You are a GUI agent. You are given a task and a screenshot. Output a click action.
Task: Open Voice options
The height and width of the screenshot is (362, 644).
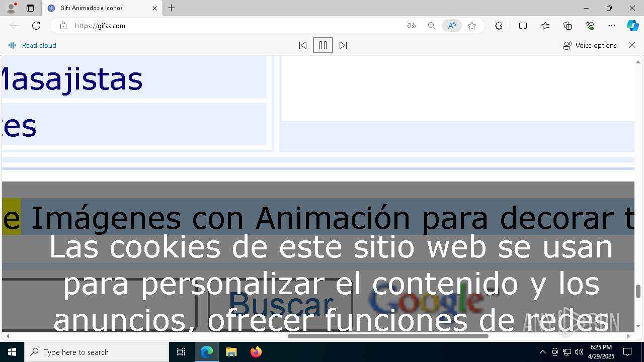[x=590, y=45]
